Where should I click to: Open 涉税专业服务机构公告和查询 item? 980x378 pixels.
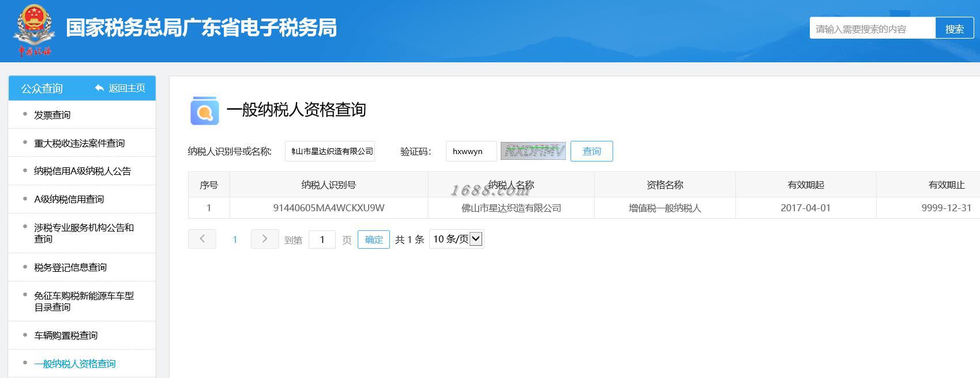pos(84,233)
